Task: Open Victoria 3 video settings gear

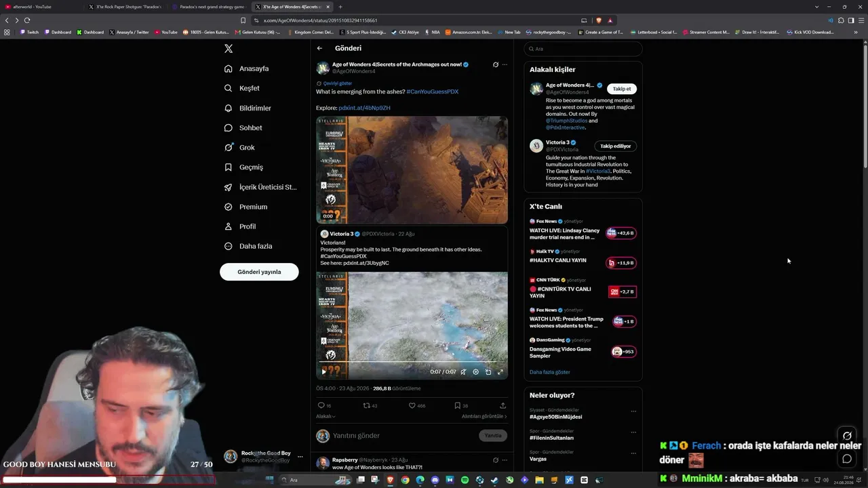Action: click(475, 371)
